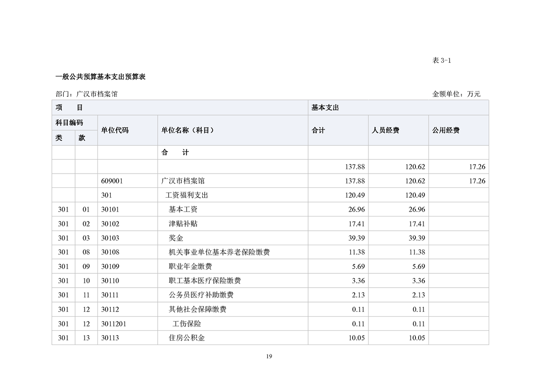Click the '类' column header
The image size is (555, 392).
63,138
